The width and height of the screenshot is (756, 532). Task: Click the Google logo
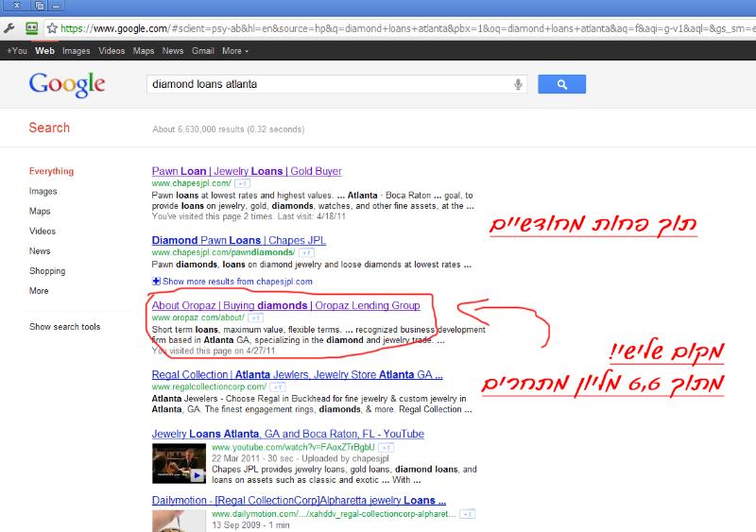pyautogui.click(x=67, y=85)
